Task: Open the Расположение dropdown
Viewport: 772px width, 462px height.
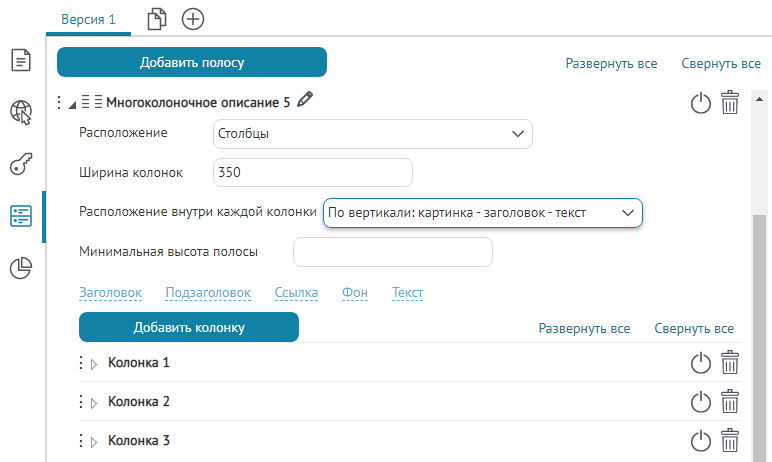Action: [x=372, y=133]
